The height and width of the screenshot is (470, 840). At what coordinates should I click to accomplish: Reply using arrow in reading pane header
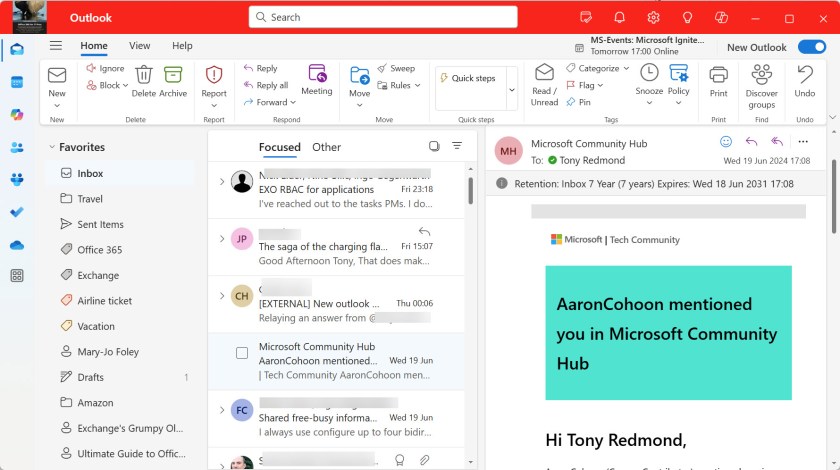click(x=752, y=141)
